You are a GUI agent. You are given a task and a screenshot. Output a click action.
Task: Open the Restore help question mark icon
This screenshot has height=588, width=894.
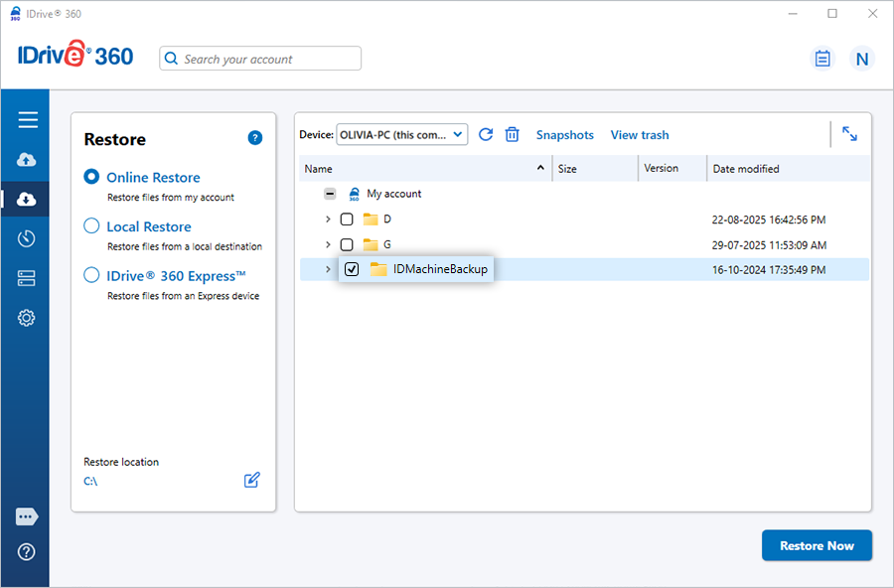click(x=255, y=138)
